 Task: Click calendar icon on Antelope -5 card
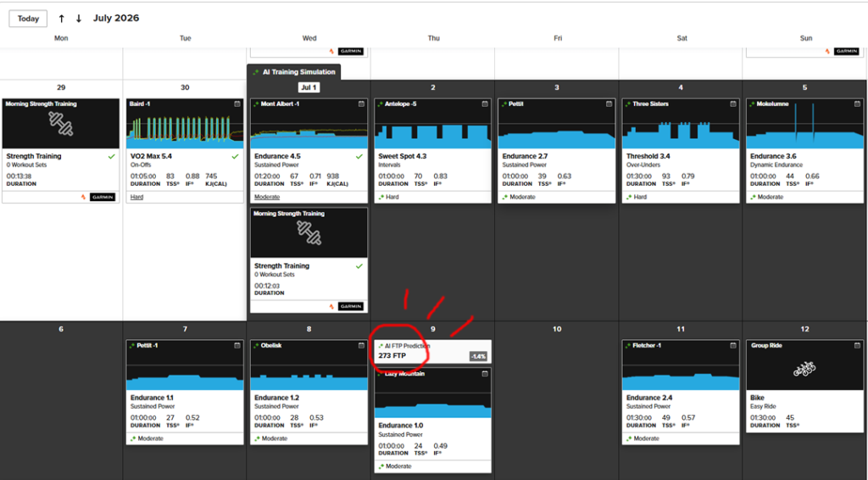point(485,104)
